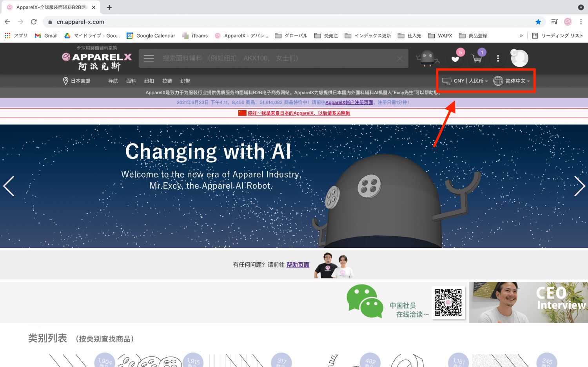Expand the CNY currency dropdown
Screen dimensions: 588x367
tap(465, 81)
